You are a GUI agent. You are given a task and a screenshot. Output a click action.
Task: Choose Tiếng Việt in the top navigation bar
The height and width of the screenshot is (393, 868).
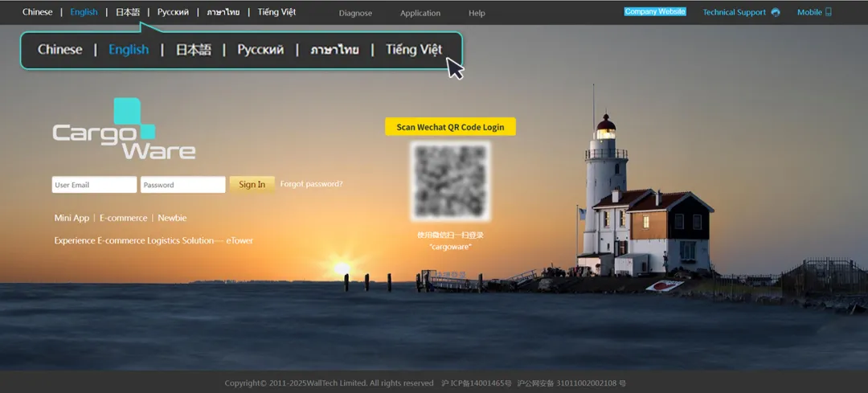point(276,12)
